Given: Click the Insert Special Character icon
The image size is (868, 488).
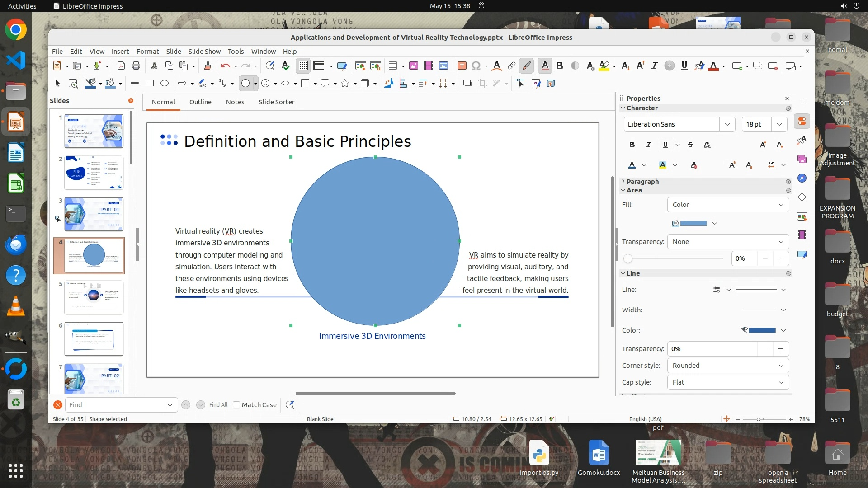Looking at the screenshot, I should (x=476, y=66).
